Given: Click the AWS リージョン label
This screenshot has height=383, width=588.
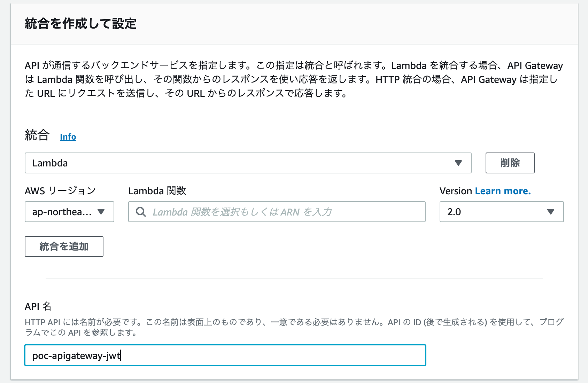Looking at the screenshot, I should (x=60, y=191).
